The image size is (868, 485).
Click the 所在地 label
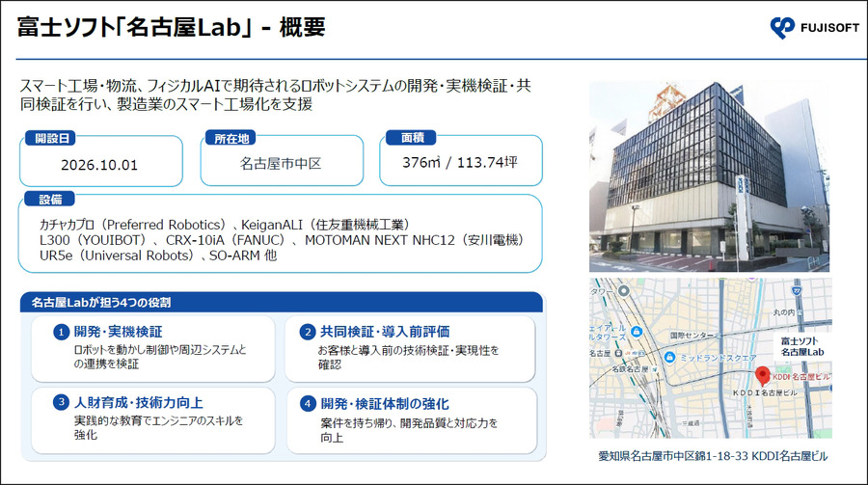[x=231, y=139]
